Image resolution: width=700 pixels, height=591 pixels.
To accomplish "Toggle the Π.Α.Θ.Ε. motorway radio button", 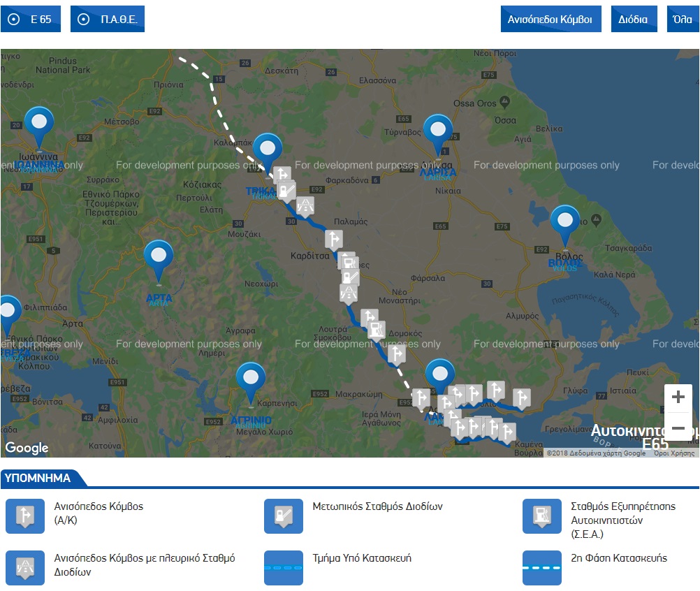I will click(x=108, y=19).
